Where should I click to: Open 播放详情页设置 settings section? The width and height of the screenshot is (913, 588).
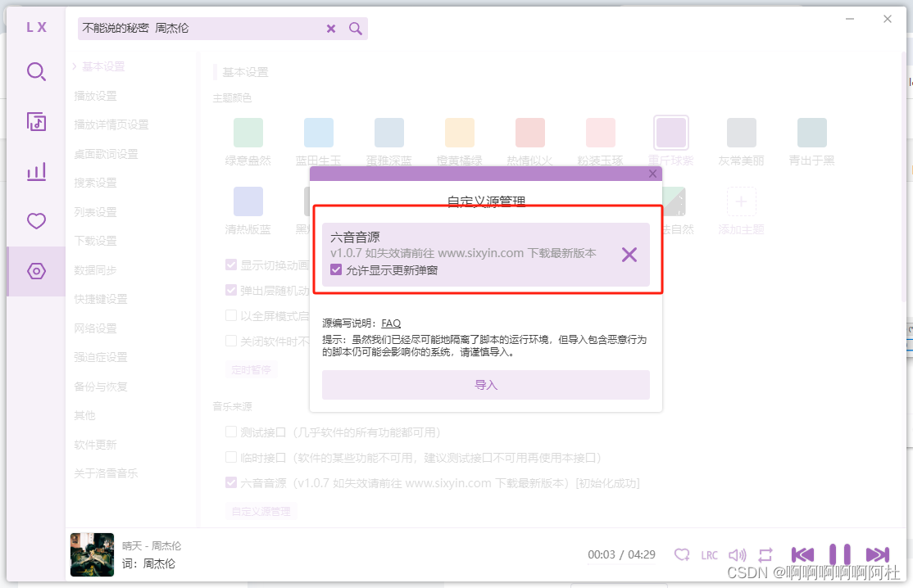111,124
